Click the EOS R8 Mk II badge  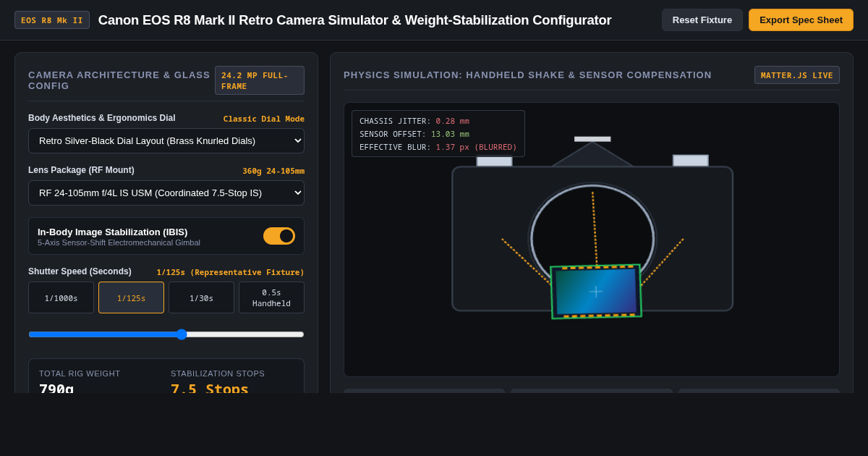pyautogui.click(x=52, y=20)
